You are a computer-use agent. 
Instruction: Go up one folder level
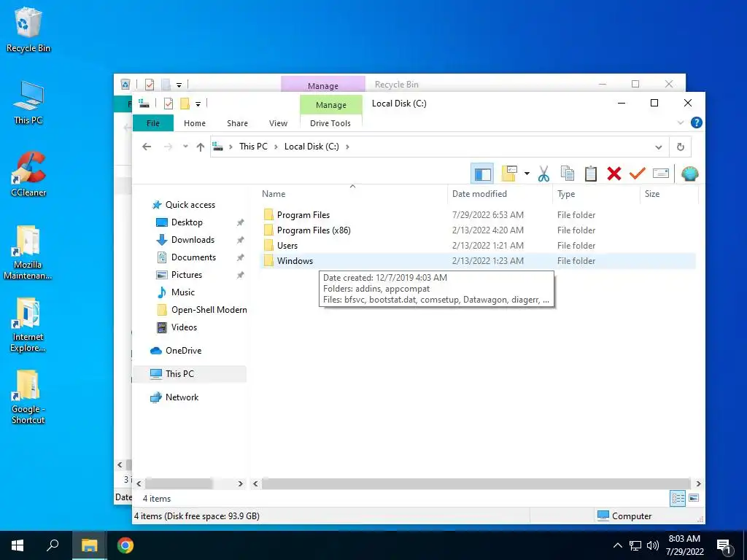pyautogui.click(x=201, y=147)
